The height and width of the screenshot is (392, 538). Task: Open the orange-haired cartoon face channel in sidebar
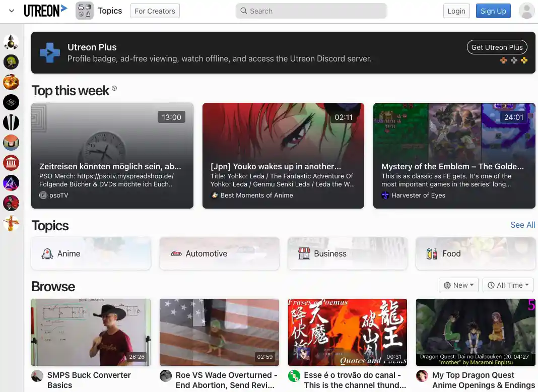(x=11, y=143)
